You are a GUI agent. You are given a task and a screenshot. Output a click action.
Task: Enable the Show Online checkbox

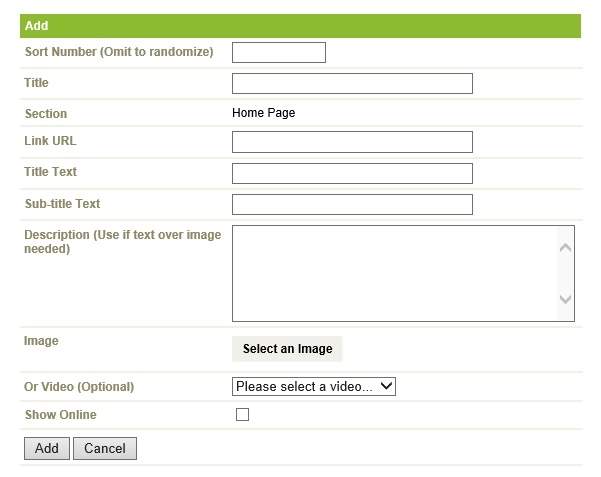click(x=242, y=414)
